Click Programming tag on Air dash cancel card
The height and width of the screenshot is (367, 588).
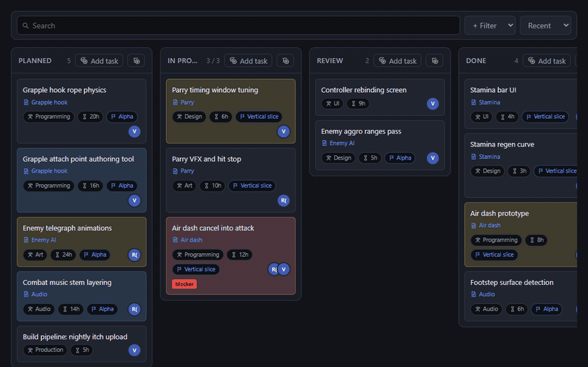[198, 255]
